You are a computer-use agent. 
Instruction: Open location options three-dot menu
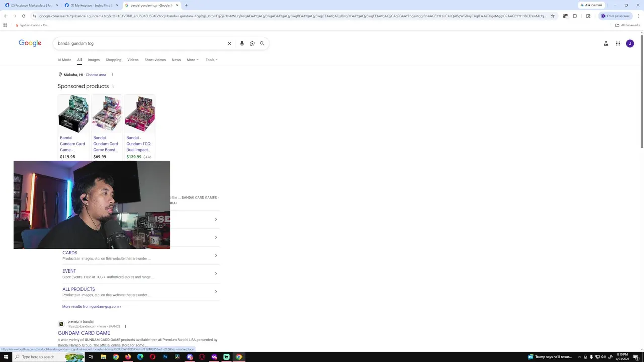point(112,75)
